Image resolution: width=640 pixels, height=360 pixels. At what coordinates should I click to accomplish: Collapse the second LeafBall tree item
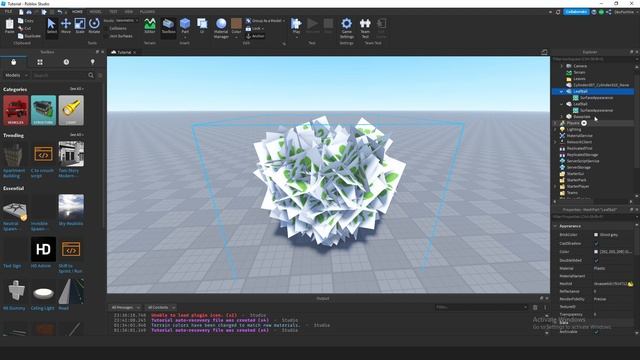[562, 104]
